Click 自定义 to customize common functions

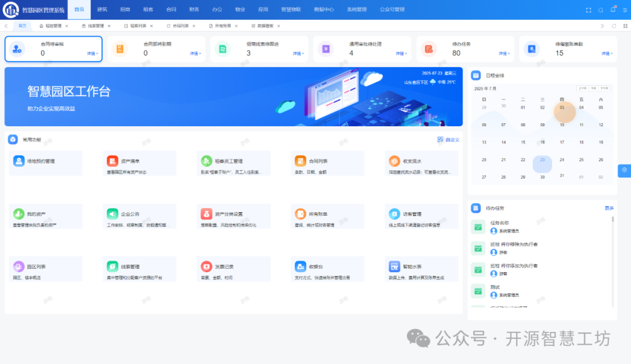point(448,140)
